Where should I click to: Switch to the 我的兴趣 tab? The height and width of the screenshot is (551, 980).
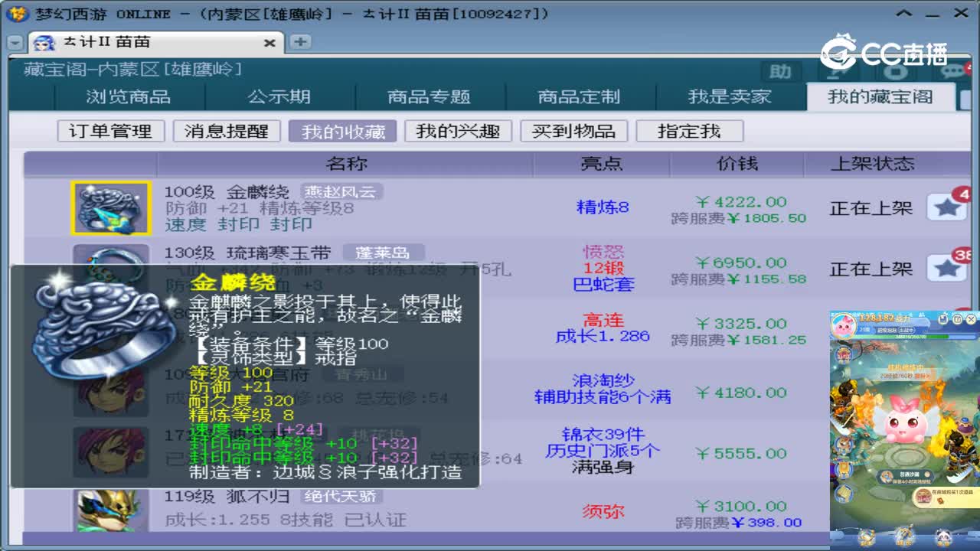[x=458, y=131]
